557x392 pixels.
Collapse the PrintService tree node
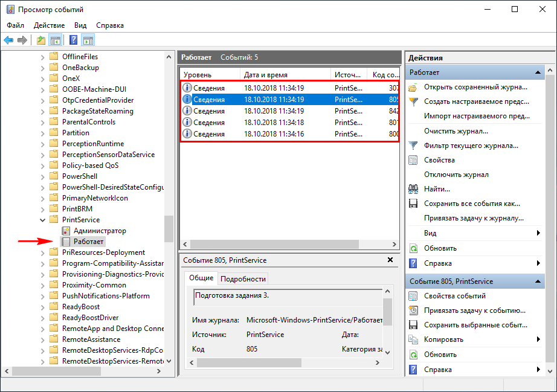[x=42, y=220]
